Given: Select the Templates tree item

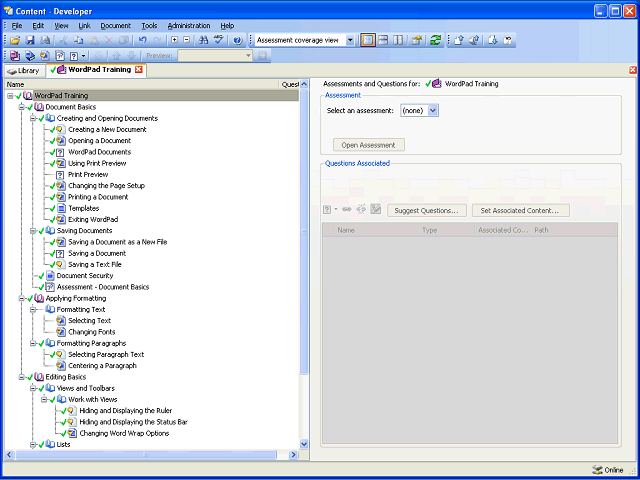Looking at the screenshot, I should tap(84, 208).
